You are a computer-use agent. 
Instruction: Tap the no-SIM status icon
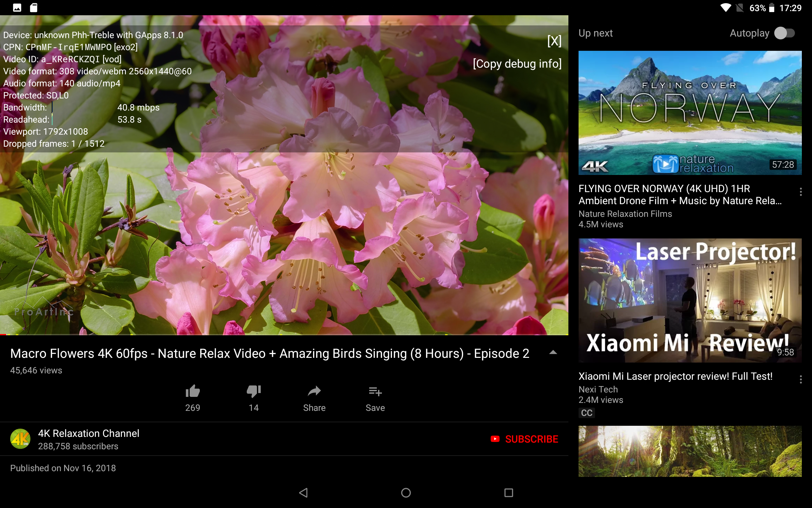tap(740, 8)
